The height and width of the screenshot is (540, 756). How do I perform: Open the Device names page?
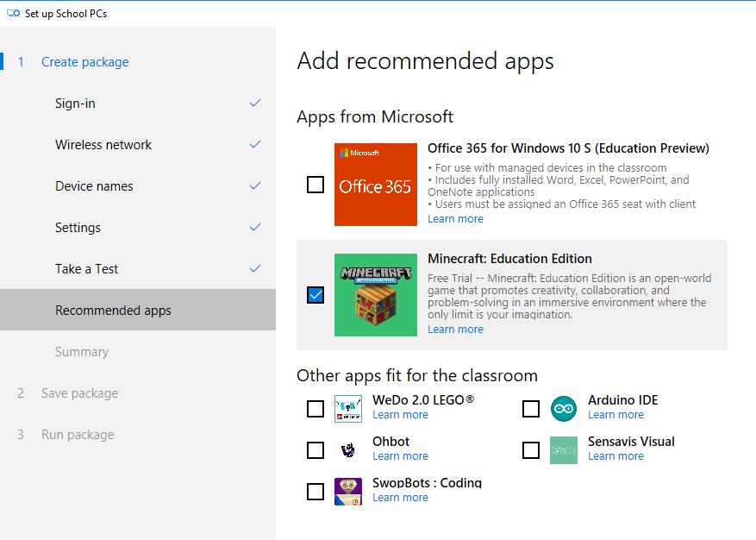coord(138,186)
